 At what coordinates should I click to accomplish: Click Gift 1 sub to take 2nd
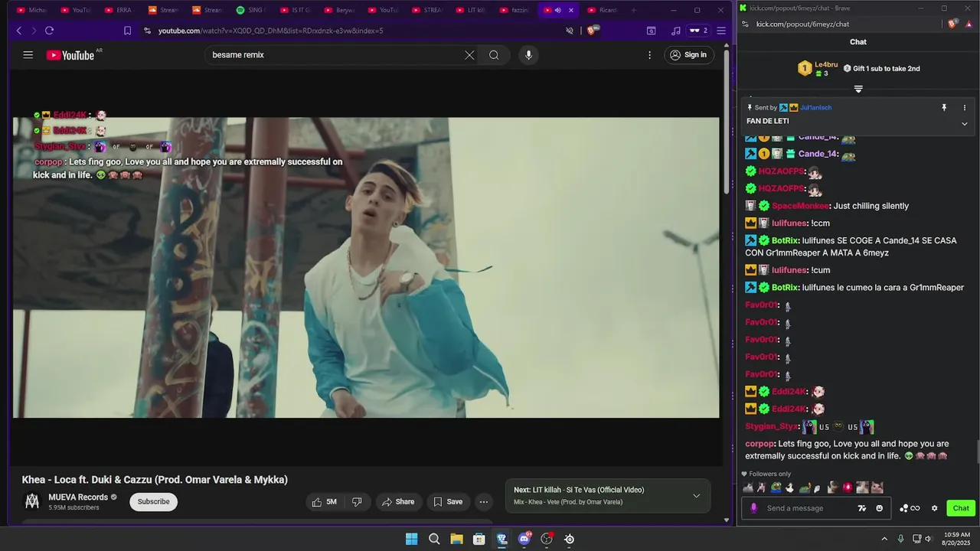881,68
